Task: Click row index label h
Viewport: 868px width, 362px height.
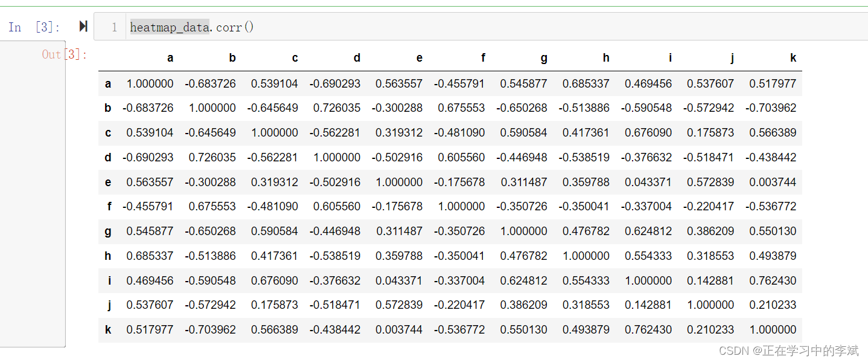Action: click(108, 256)
